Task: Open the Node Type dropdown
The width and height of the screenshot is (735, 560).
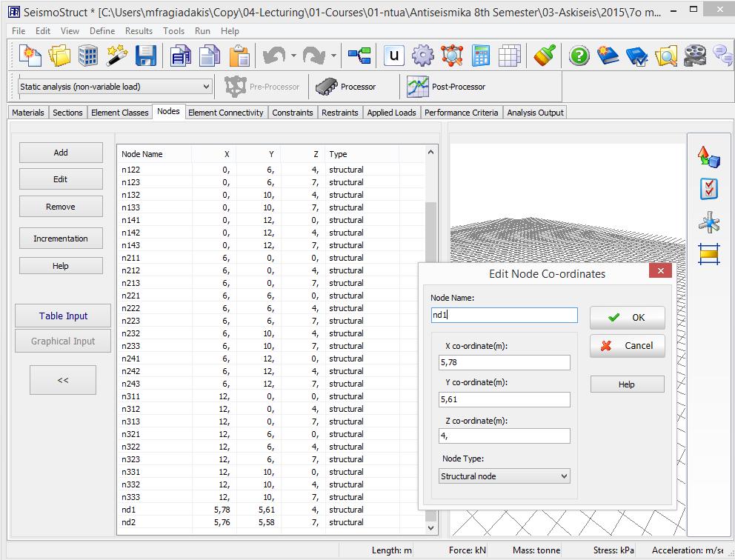Action: coord(505,476)
